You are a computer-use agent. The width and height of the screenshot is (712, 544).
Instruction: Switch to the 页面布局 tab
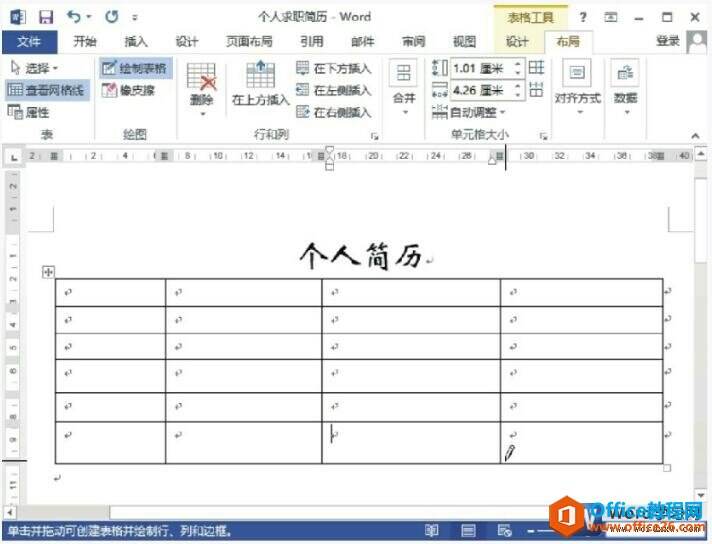[x=249, y=42]
